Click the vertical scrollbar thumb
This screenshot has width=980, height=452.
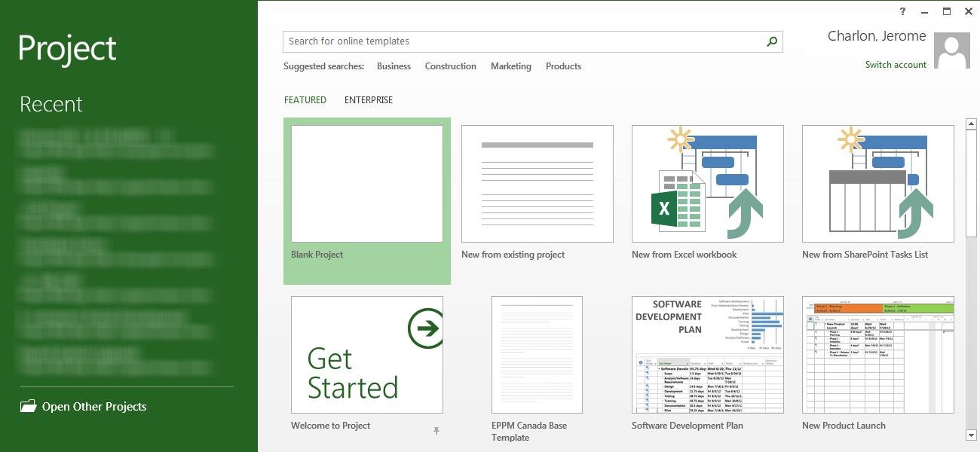(x=971, y=185)
